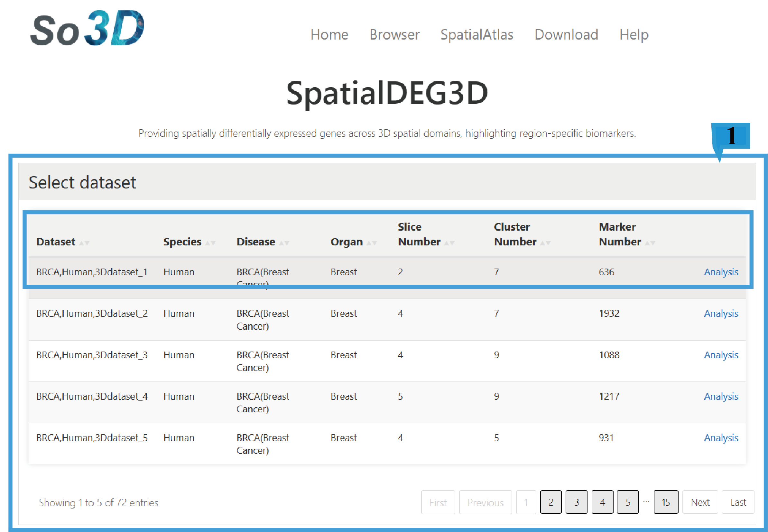Click the So3D logo
Screen dimensions: 768x532
point(87,29)
